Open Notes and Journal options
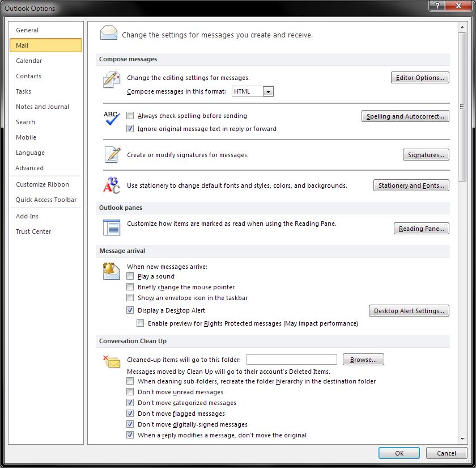This screenshot has height=468, width=476. [45, 107]
